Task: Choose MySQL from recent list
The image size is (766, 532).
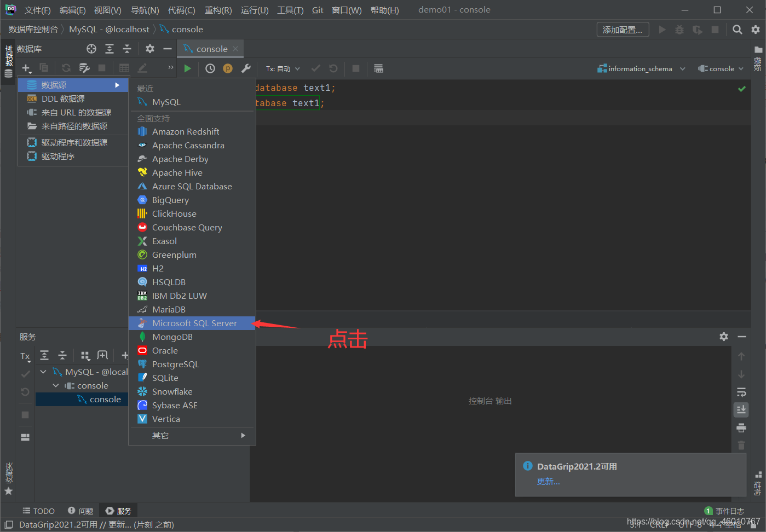Action: (192, 102)
